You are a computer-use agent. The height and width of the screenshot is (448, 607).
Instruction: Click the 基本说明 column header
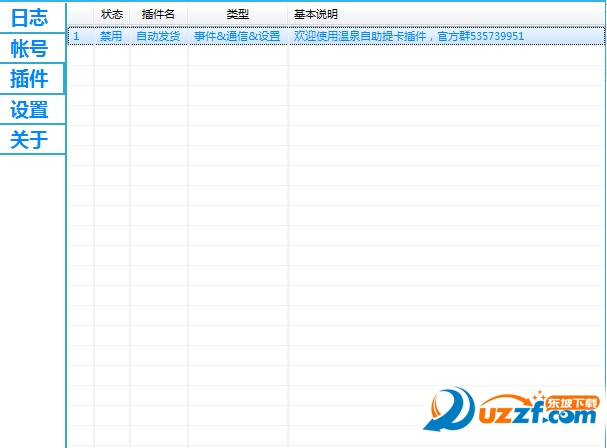click(446, 14)
